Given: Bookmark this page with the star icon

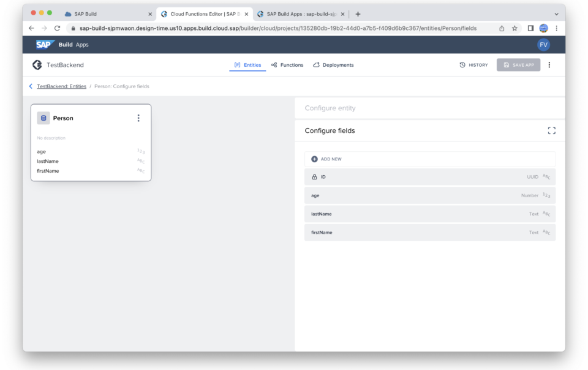Looking at the screenshot, I should point(514,28).
